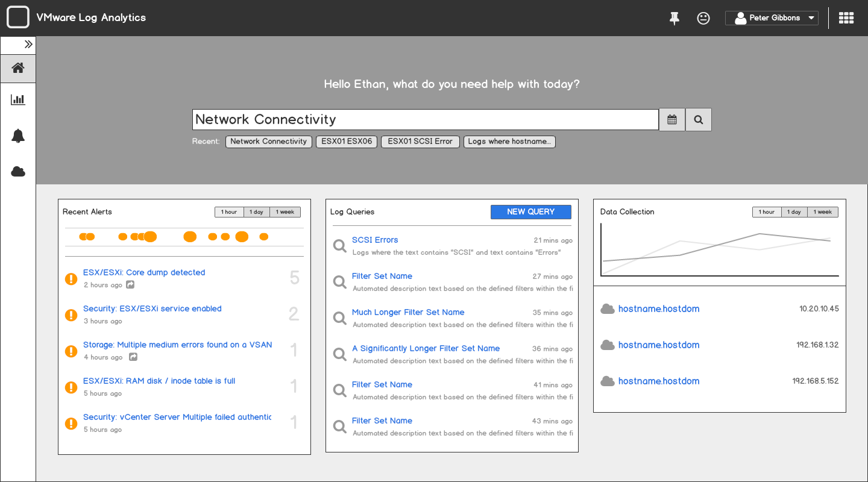Click the square logo in header
Screen dimensions: 868x482
18,17
